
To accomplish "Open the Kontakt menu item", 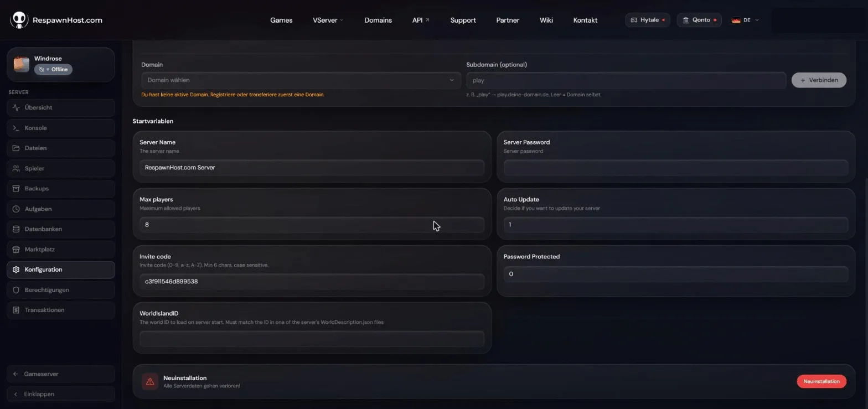I will [x=585, y=20].
